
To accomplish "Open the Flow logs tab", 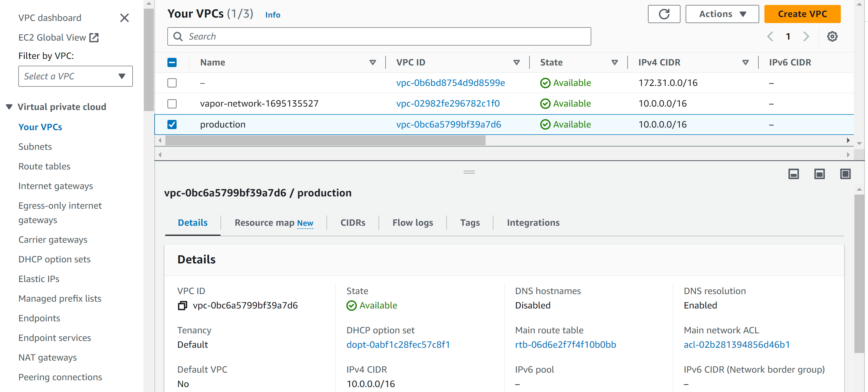I will click(413, 223).
